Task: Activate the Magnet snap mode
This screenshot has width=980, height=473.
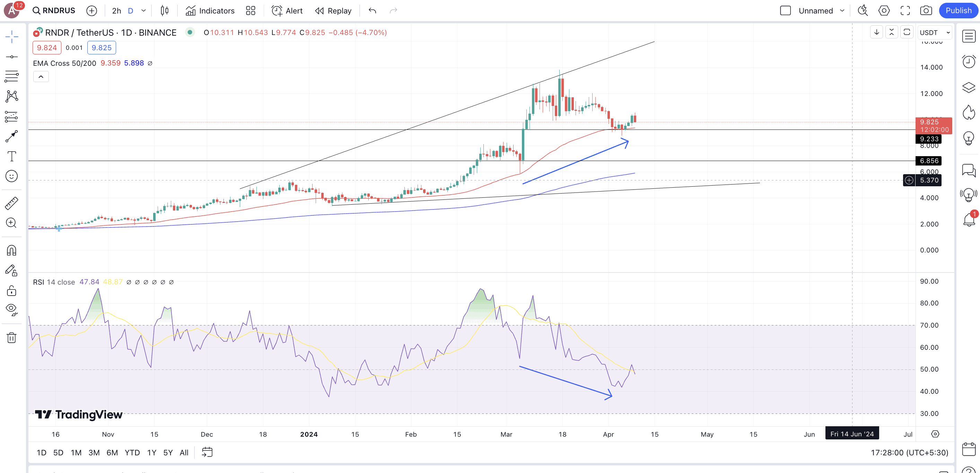Action: [x=11, y=251]
